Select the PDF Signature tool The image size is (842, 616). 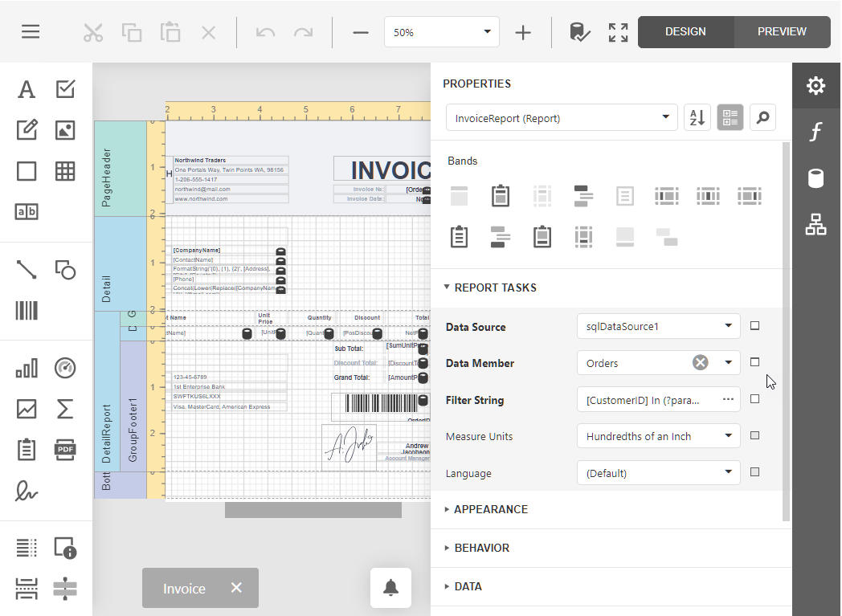pyautogui.click(x=27, y=491)
